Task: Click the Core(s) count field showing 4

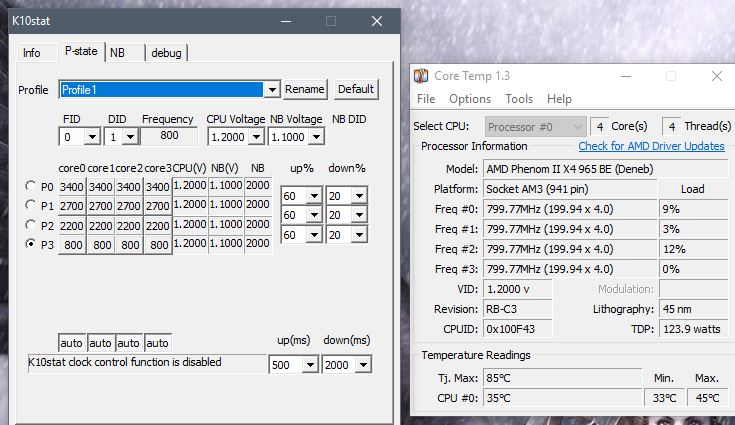Action: (599, 127)
